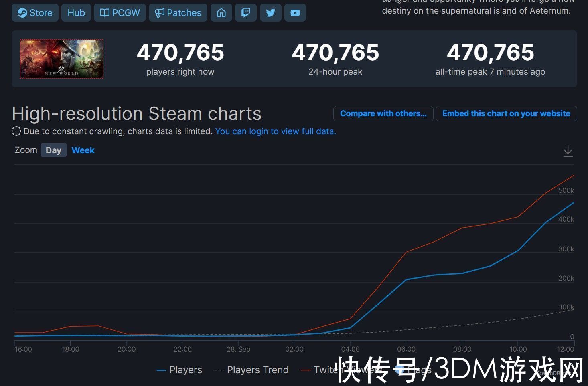Click the New World game banner thumbnail
Screen dimensions: 588x386
62,59
